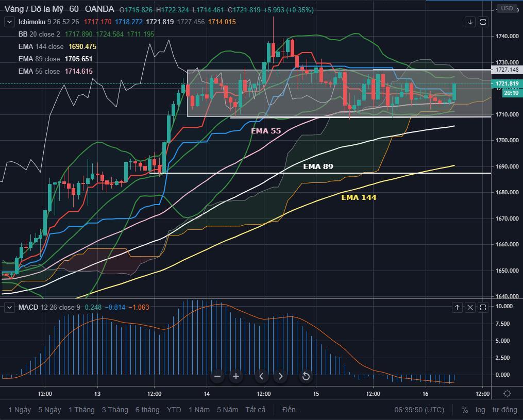This screenshot has height=420, width=523.
Task: Click the 06:39:50 (UTC) timezone clock
Action: tap(419, 410)
